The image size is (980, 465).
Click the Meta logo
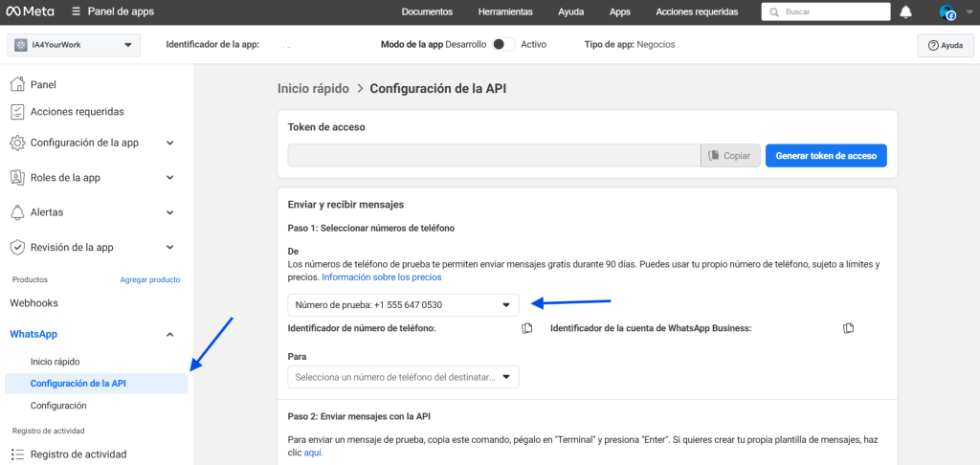pos(30,11)
